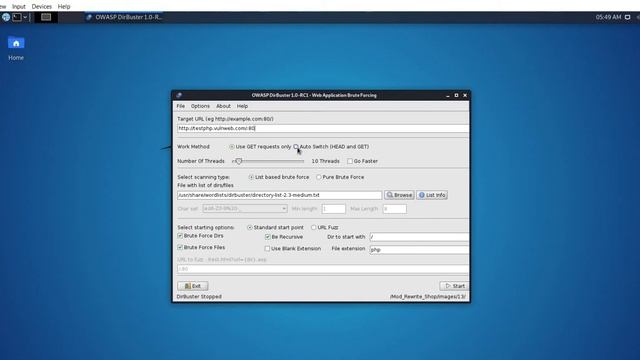This screenshot has width=640, height=360.
Task: Click the Max Length field
Action: click(394, 209)
